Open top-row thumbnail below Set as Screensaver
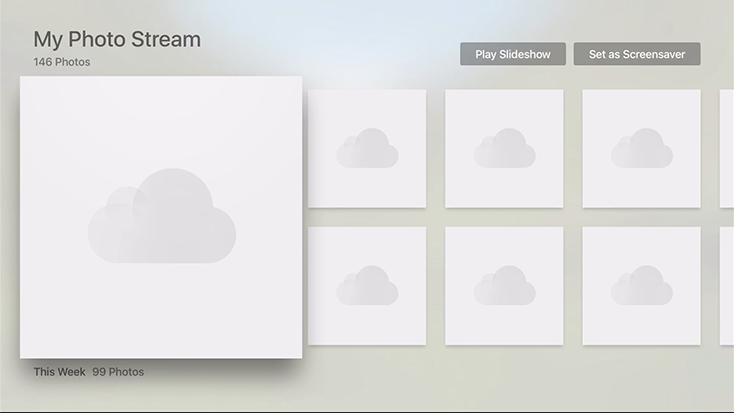This screenshot has height=413, width=734. pos(641,148)
